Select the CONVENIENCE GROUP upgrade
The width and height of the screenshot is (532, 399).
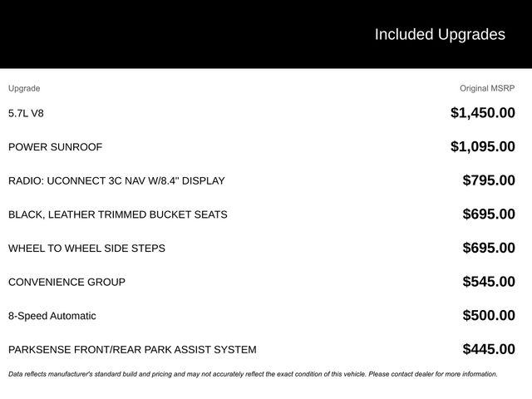(x=66, y=282)
